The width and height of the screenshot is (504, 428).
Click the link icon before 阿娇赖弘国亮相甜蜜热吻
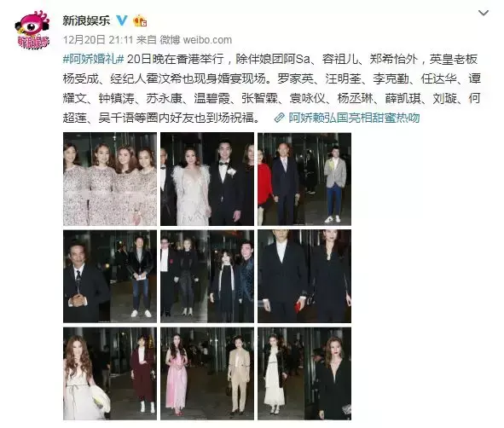pos(280,118)
